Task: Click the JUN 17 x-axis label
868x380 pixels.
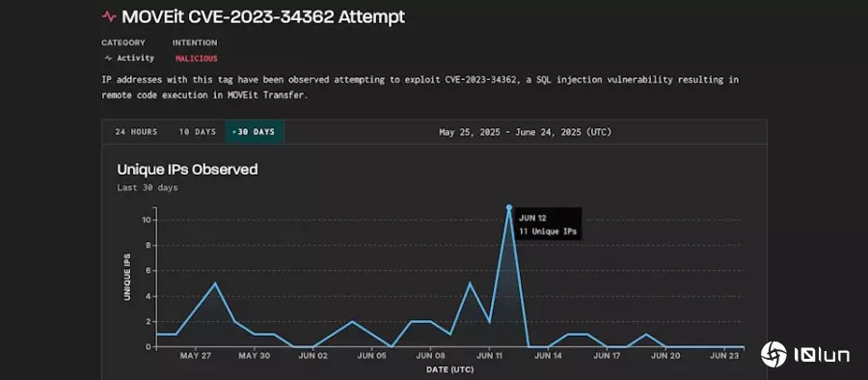Action: tap(607, 356)
